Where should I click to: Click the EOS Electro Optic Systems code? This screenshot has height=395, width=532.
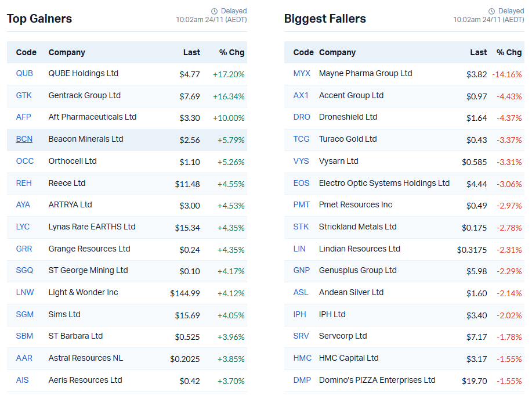tap(301, 183)
